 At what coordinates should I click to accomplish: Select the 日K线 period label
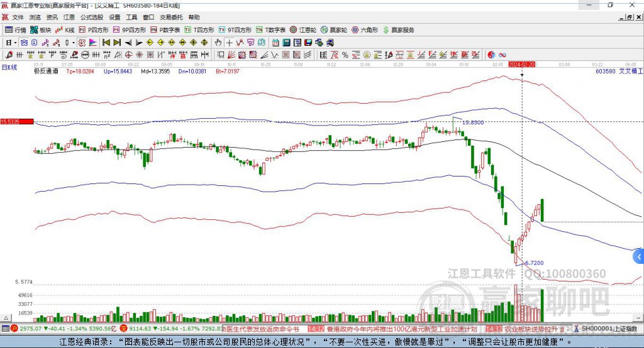(x=9, y=67)
